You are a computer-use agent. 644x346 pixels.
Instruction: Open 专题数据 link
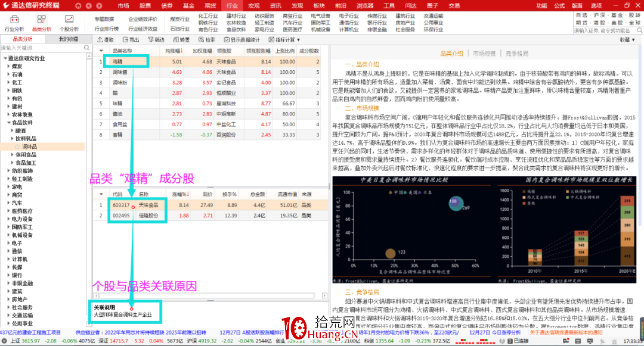[x=104, y=19]
